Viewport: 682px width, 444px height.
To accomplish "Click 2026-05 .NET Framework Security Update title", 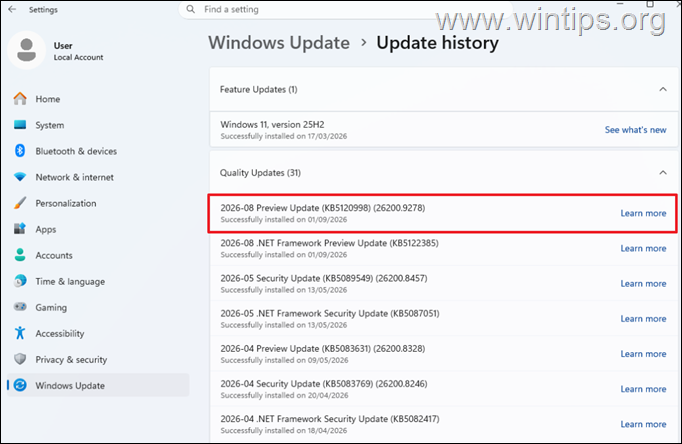I will tap(330, 314).
